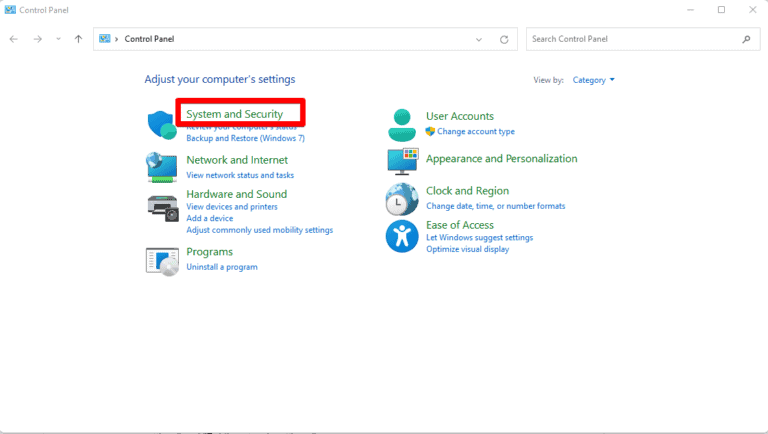This screenshot has height=434, width=768.
Task: Open Backup and Restore (Windows 7)
Action: 245,138
